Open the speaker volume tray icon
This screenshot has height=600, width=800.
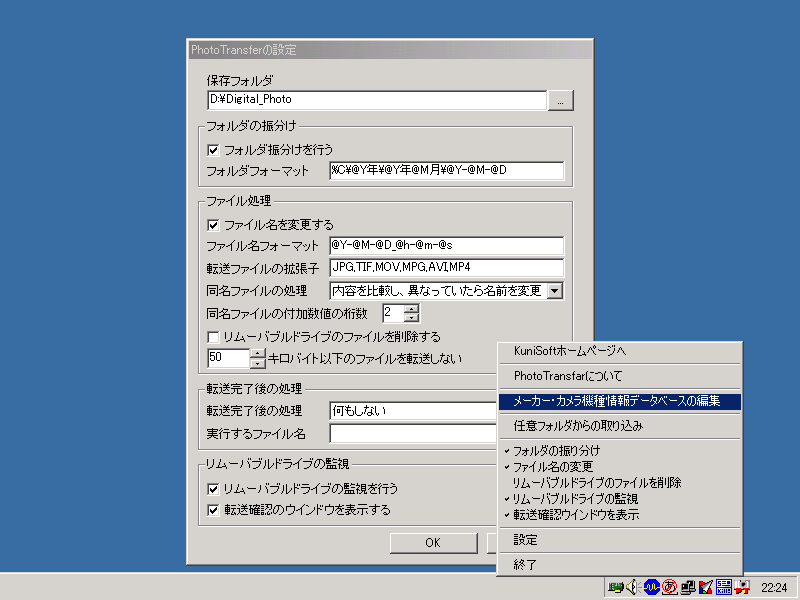[x=633, y=587]
